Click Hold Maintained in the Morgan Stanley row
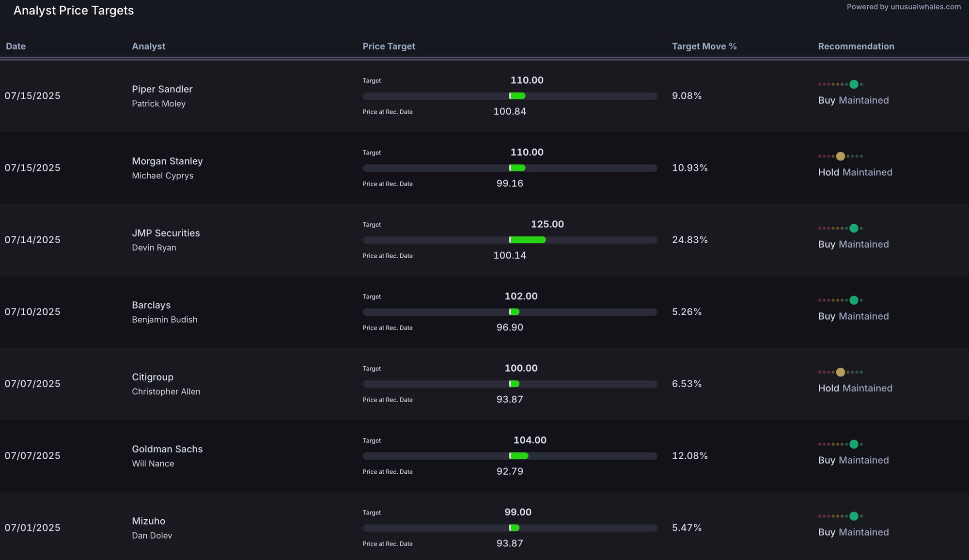Screen dimensions: 969x560 click(855, 172)
